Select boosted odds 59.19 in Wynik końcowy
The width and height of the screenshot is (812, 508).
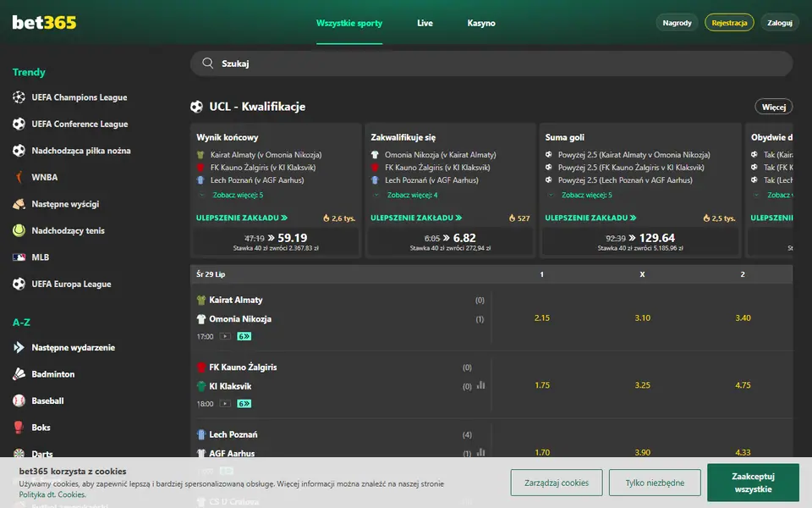click(x=276, y=241)
